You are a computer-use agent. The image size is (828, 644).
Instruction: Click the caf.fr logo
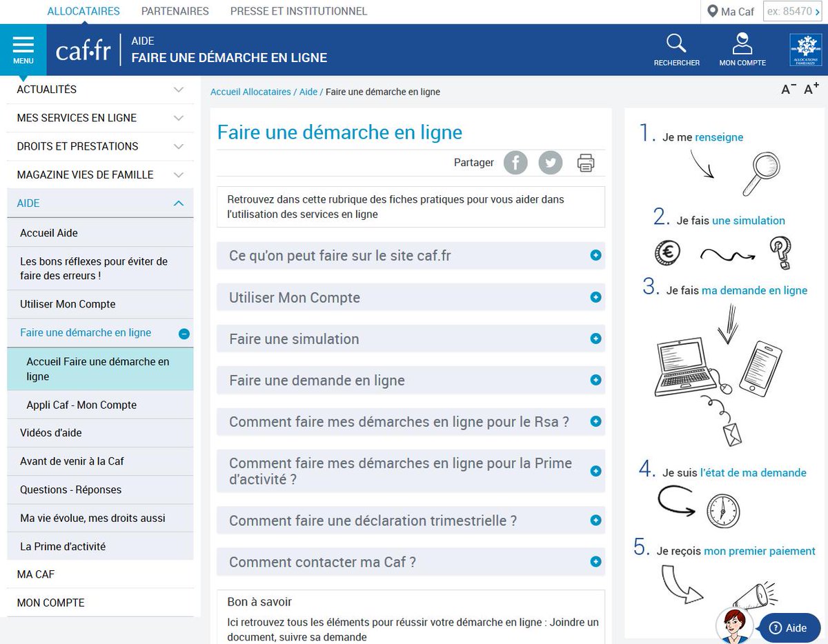point(83,50)
